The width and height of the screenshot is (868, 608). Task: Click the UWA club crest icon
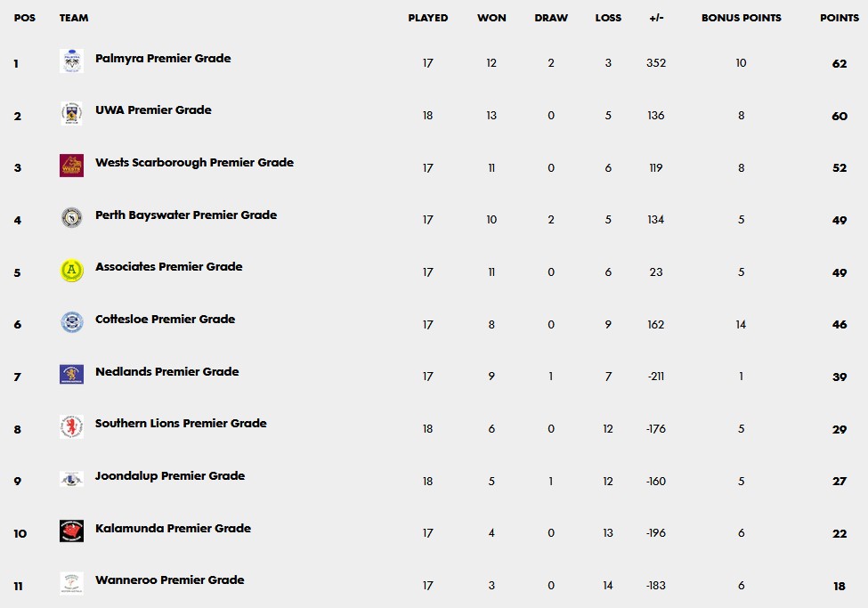point(71,114)
